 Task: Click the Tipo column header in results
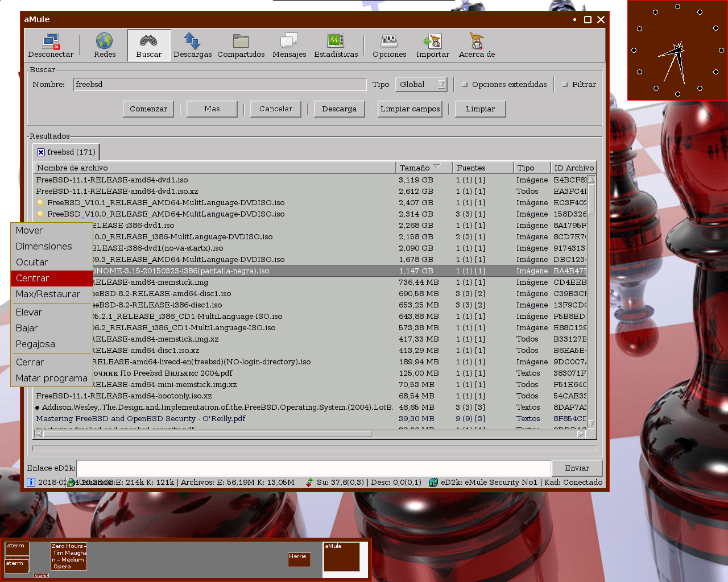(532, 168)
